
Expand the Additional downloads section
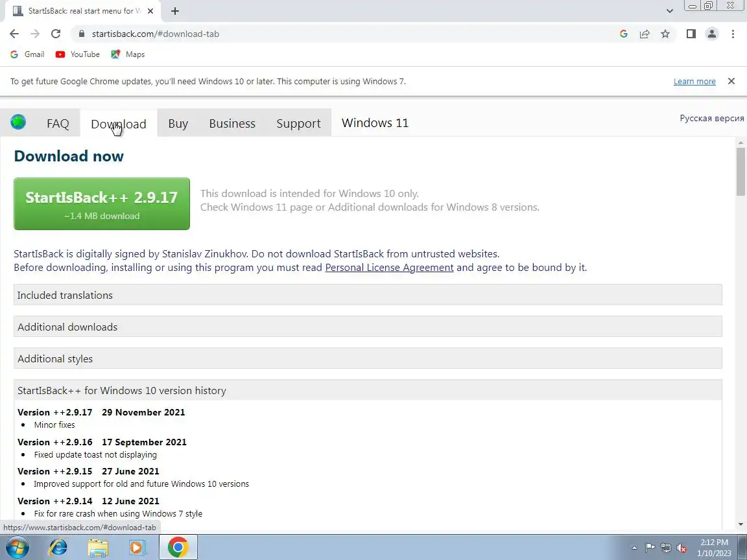tap(368, 327)
